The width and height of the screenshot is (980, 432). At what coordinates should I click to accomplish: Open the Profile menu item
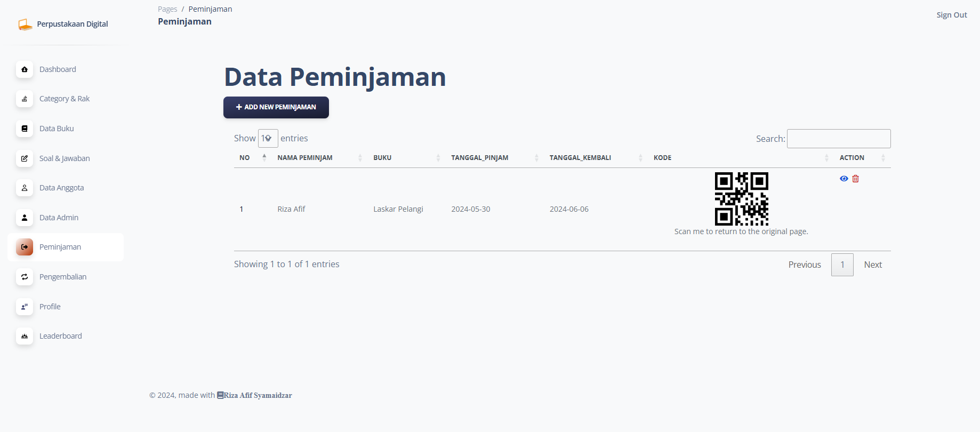[x=66, y=307]
